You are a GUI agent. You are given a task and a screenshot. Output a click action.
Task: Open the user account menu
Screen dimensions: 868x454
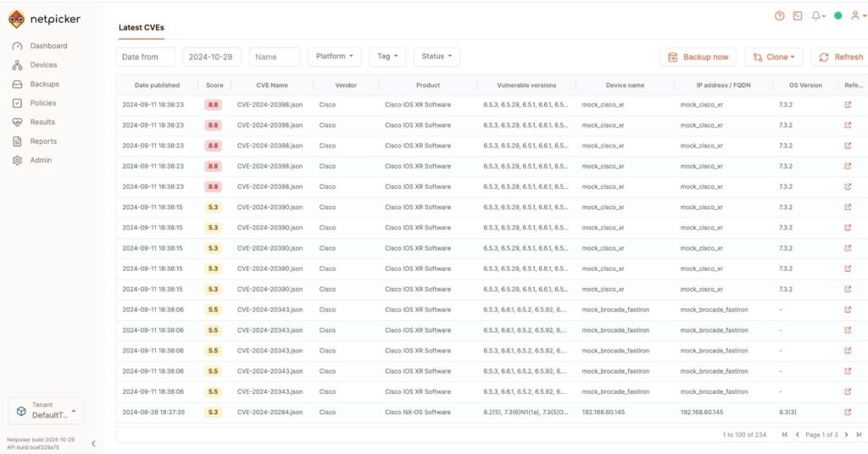point(857,15)
